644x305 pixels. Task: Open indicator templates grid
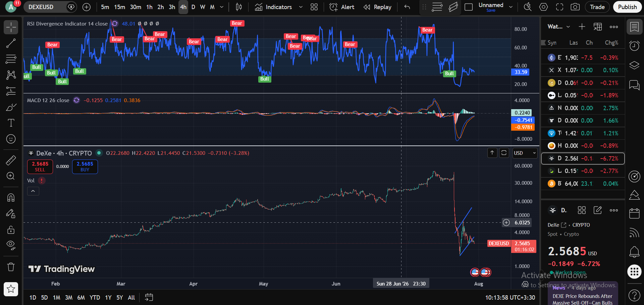click(x=314, y=7)
